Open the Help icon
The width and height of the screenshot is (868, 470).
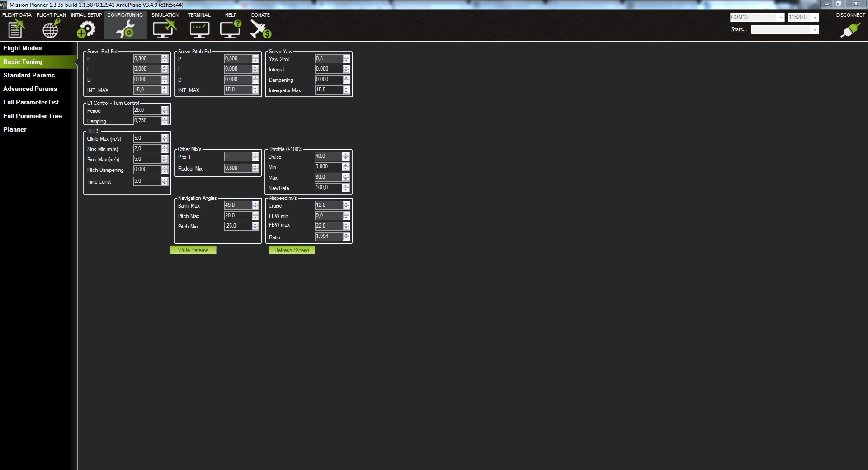click(x=231, y=29)
